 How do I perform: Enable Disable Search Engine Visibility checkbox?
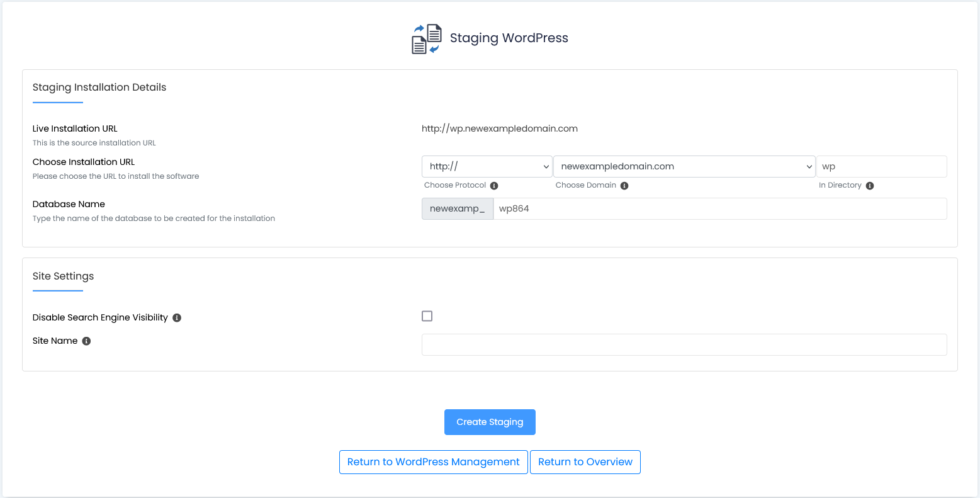pos(427,316)
